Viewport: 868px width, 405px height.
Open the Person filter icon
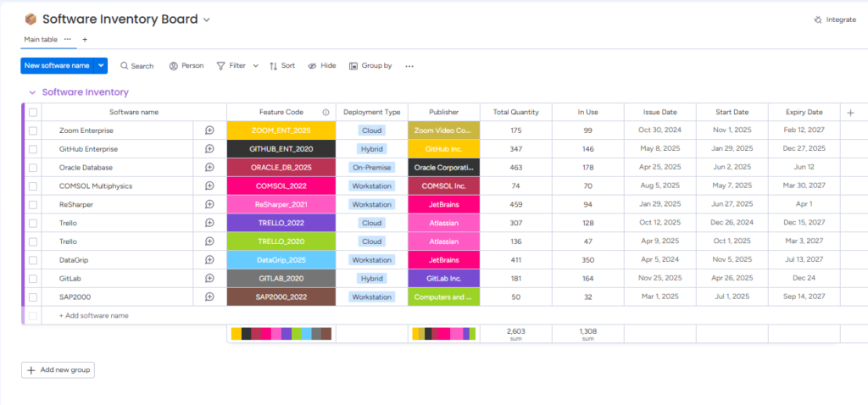174,66
